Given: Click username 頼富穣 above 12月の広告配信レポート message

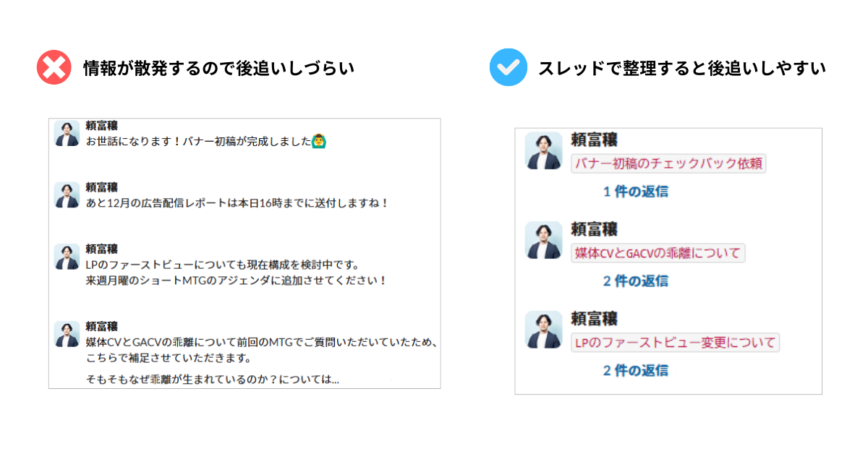Looking at the screenshot, I should coord(101,187).
